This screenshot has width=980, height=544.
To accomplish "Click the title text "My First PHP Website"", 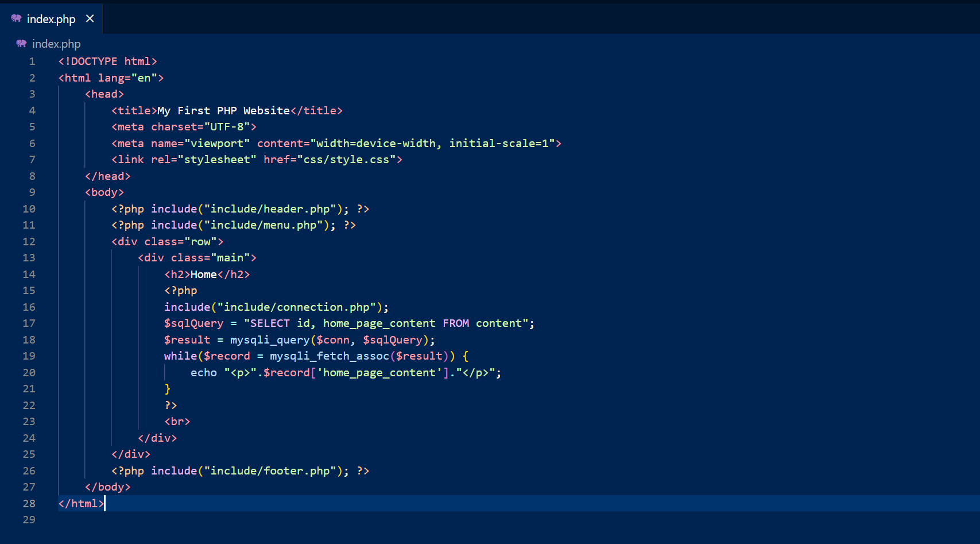I will tap(223, 111).
